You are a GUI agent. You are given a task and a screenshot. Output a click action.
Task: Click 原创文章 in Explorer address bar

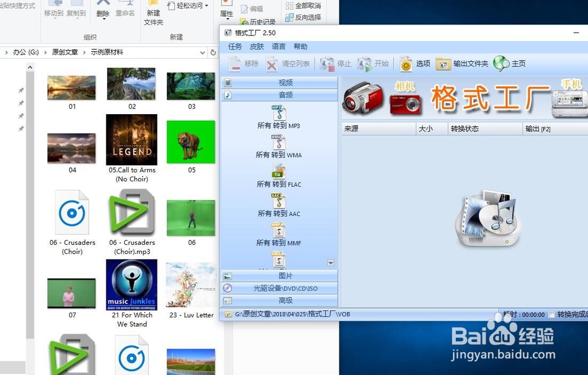65,52
